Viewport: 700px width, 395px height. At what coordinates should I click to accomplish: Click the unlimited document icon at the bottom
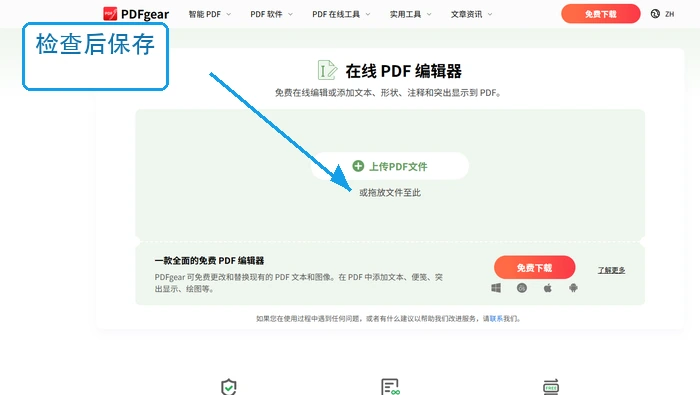[x=390, y=387]
